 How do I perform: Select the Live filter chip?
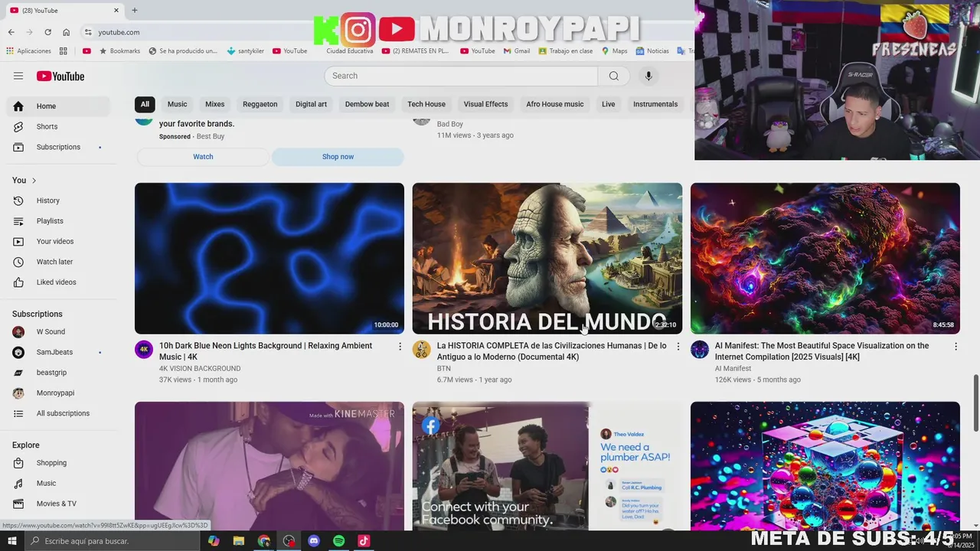609,104
